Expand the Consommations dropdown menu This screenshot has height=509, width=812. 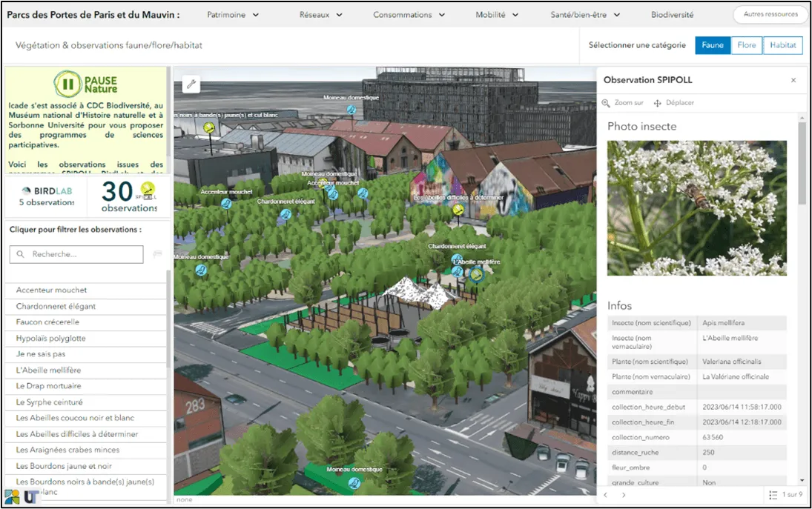click(409, 15)
